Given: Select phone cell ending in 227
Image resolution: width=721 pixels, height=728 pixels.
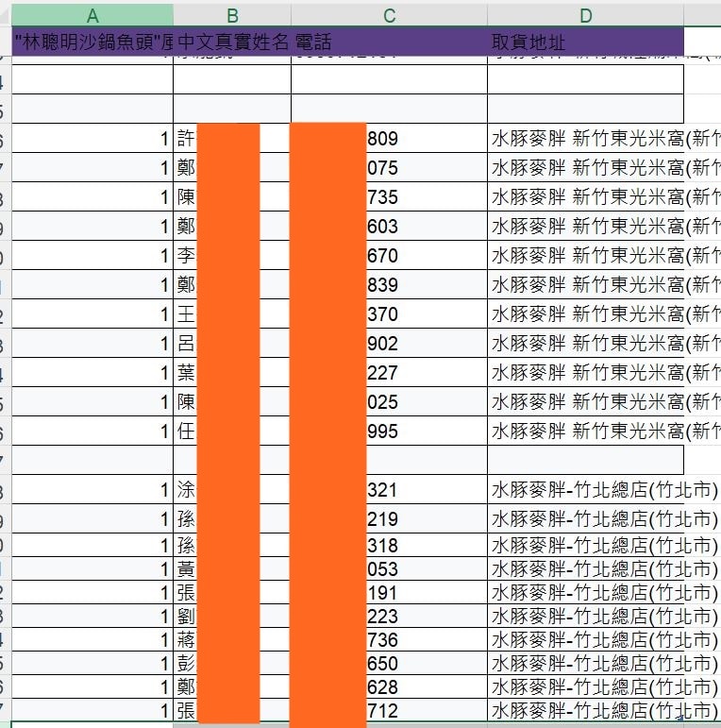Looking at the screenshot, I should [389, 372].
